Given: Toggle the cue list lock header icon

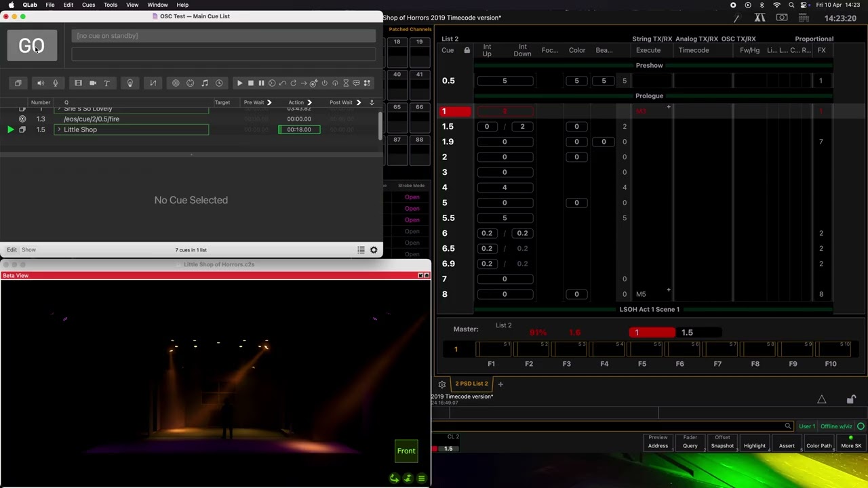Looking at the screenshot, I should coord(467,50).
